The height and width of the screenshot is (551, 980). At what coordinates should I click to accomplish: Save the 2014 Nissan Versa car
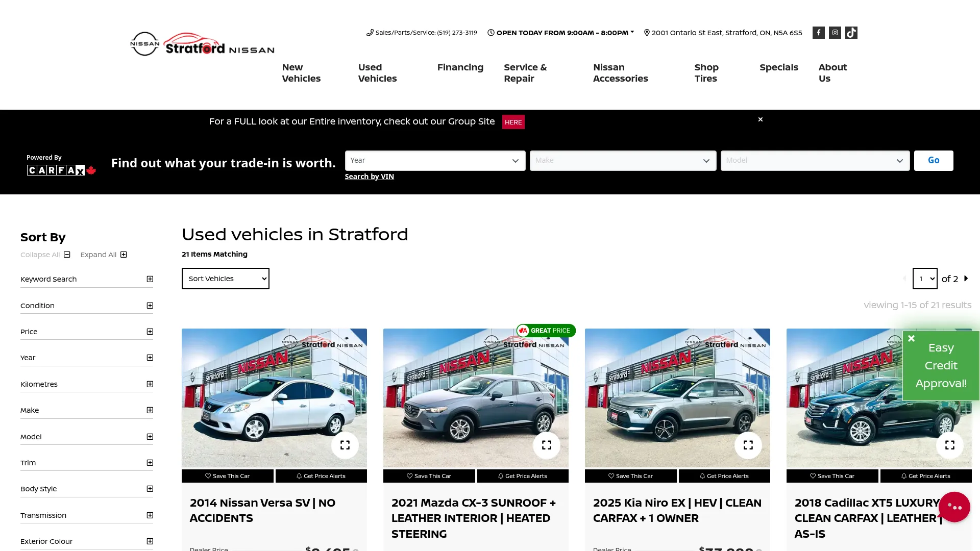[228, 476]
